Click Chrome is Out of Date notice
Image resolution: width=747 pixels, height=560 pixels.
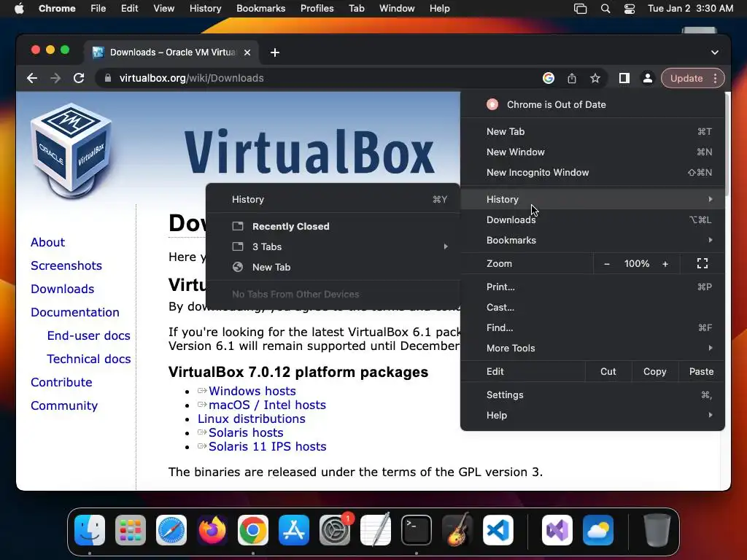click(x=592, y=105)
